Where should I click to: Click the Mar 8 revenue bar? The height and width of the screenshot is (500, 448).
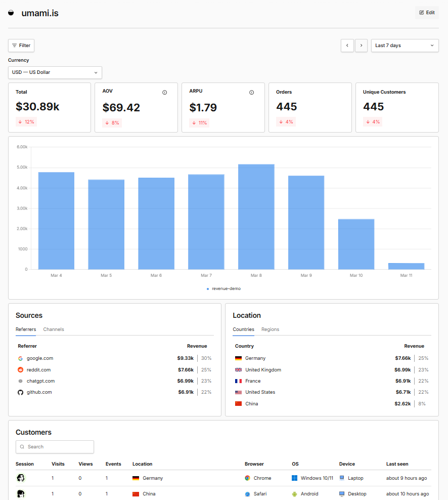pos(256,217)
